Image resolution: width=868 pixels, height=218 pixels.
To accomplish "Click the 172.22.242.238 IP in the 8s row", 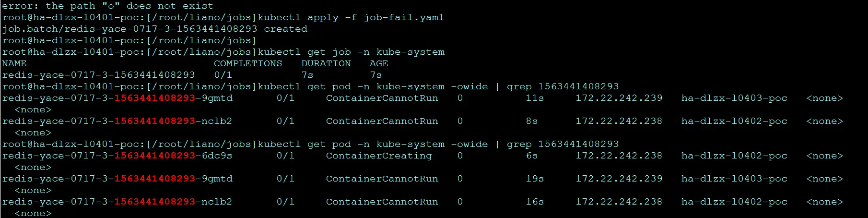I will coord(619,121).
